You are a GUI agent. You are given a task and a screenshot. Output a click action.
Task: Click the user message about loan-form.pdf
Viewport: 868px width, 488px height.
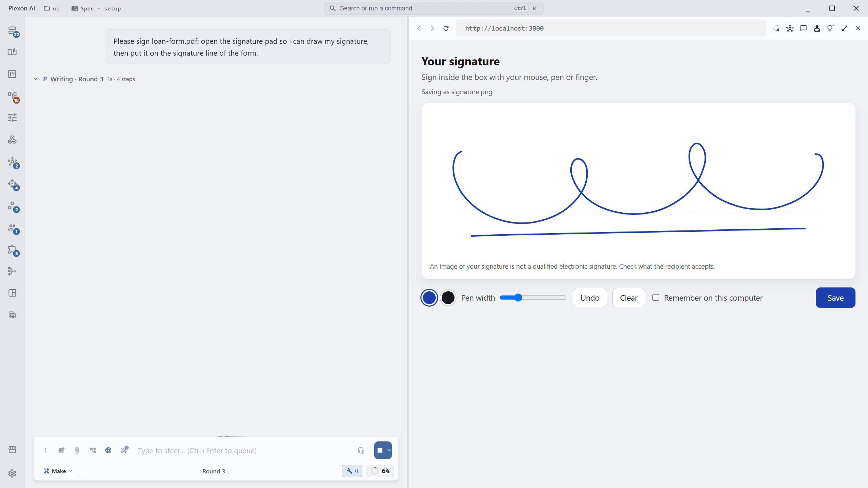coord(248,47)
